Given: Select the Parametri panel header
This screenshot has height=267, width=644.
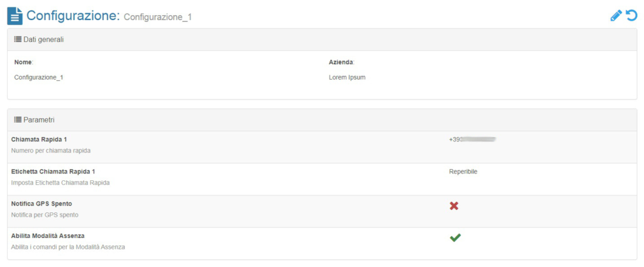Looking at the screenshot, I should (x=322, y=120).
